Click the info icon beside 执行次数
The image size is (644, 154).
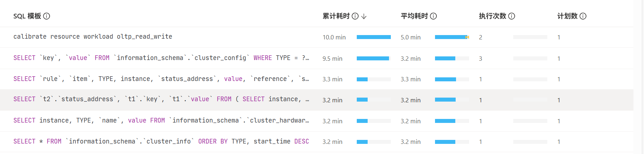pos(512,16)
